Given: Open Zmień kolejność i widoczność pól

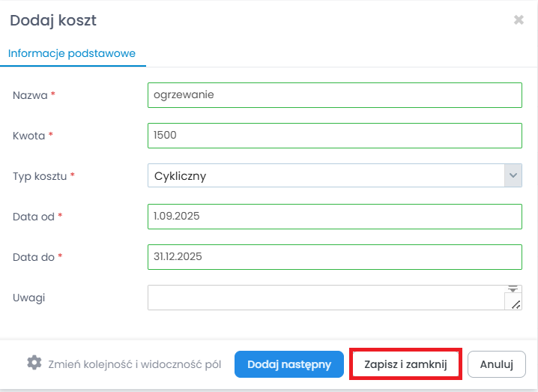Looking at the screenshot, I should point(135,364).
